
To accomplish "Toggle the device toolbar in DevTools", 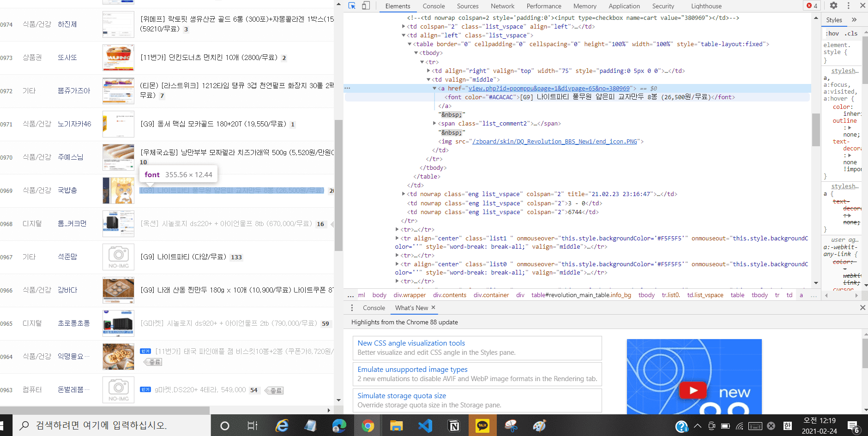I will [366, 6].
